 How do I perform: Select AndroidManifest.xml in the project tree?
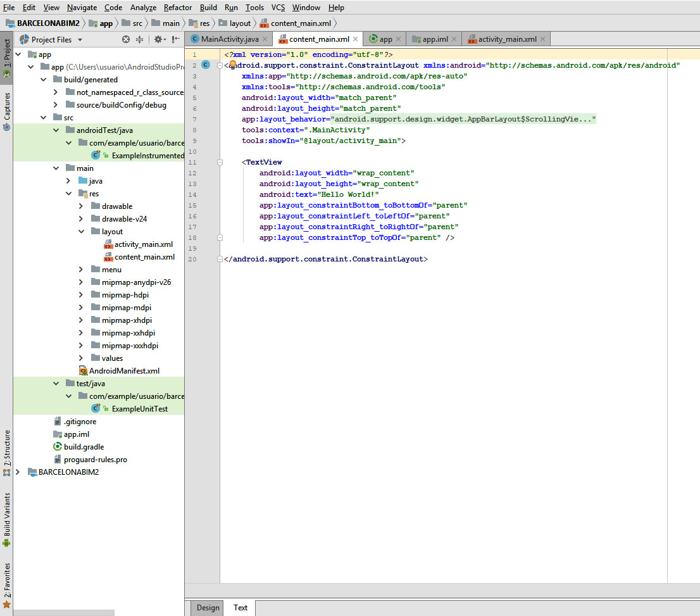pos(124,371)
